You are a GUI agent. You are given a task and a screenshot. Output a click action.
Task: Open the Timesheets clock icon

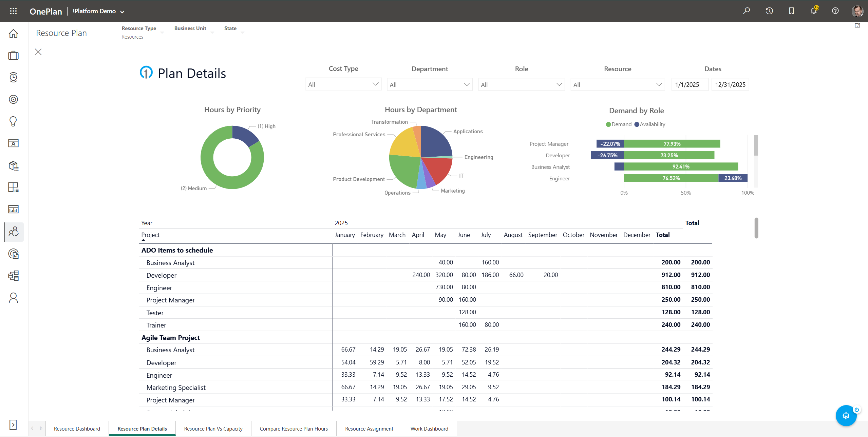pos(13,77)
